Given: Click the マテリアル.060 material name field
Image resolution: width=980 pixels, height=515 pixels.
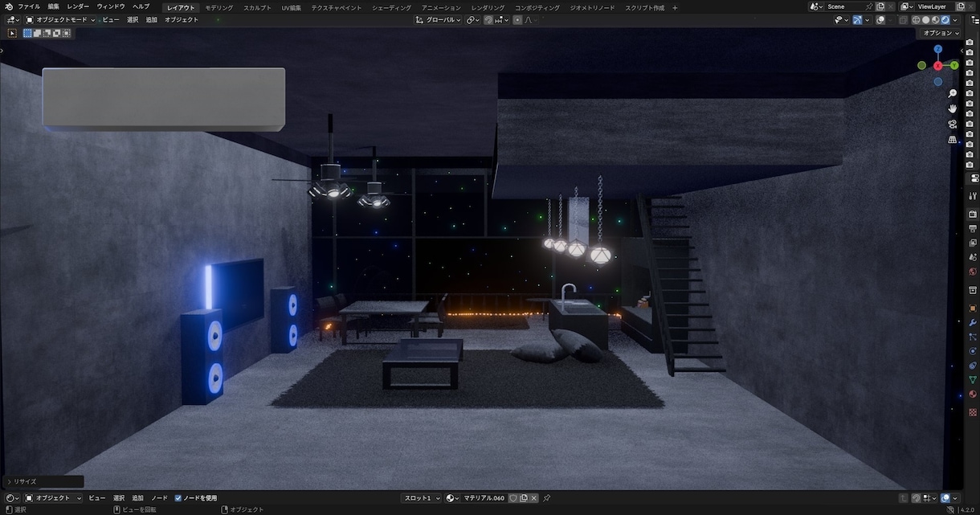Looking at the screenshot, I should coord(484,498).
